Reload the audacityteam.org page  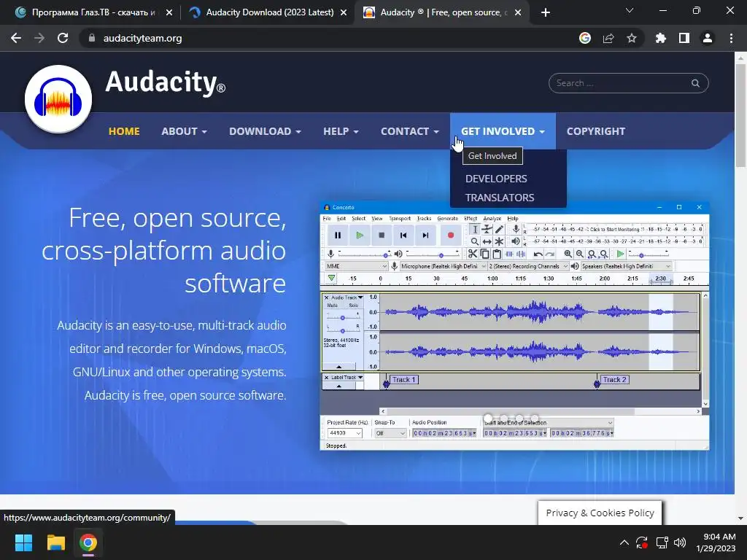click(63, 38)
